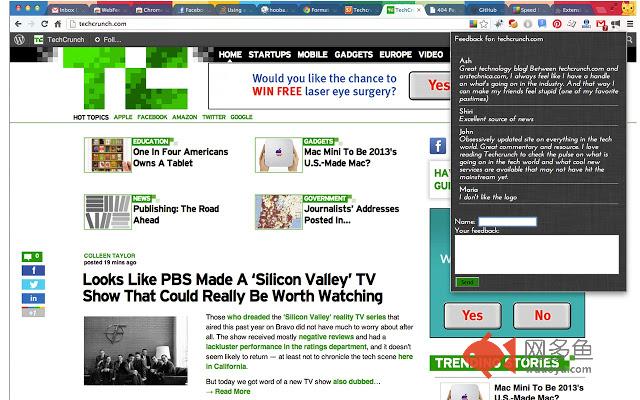
Task: Close the active TechCrunch tab
Action: coord(419,10)
